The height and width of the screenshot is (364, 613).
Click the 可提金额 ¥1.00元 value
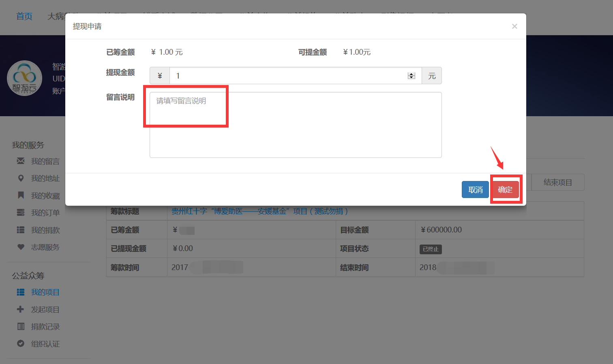click(x=357, y=52)
